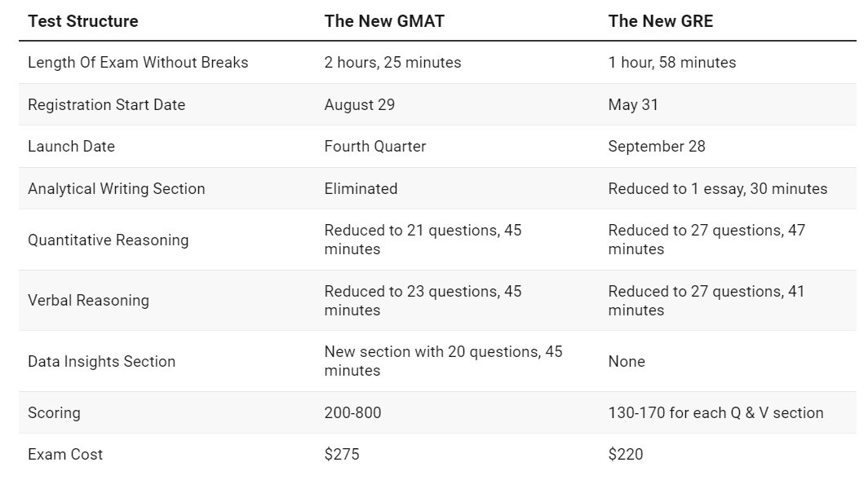The image size is (868, 480).
Task: Select the Analytical Writing Section label
Action: click(x=116, y=189)
